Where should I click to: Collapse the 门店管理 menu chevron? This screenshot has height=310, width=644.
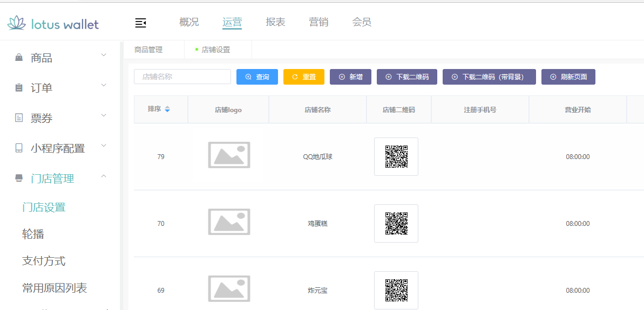tap(104, 176)
